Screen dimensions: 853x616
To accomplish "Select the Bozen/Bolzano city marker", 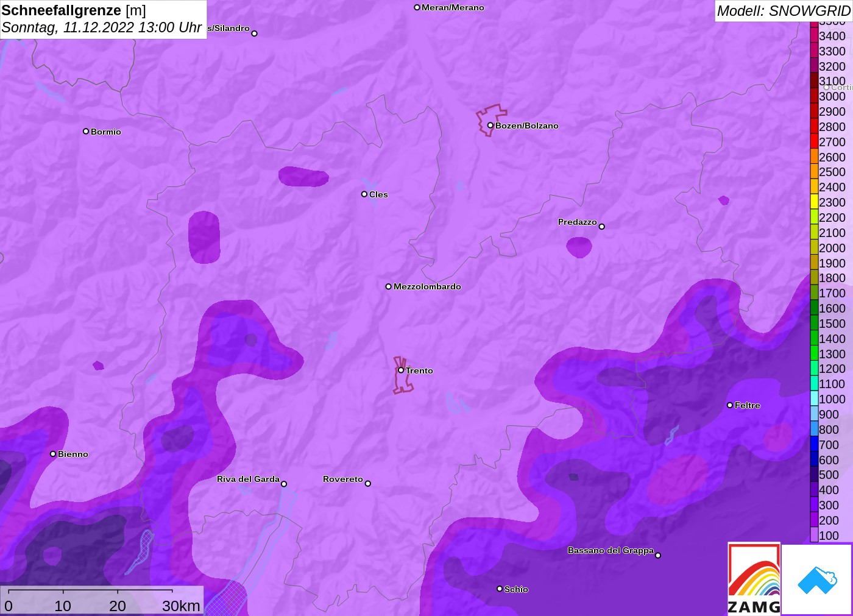I will (x=490, y=126).
